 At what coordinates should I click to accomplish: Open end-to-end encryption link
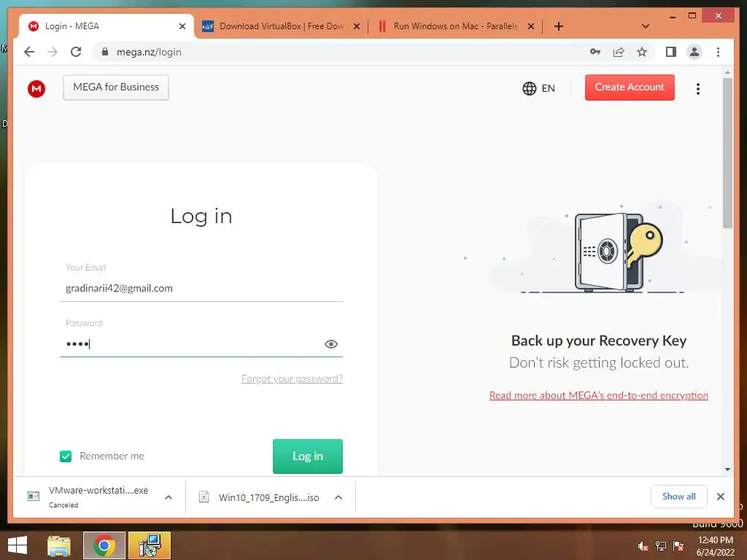[x=598, y=395]
